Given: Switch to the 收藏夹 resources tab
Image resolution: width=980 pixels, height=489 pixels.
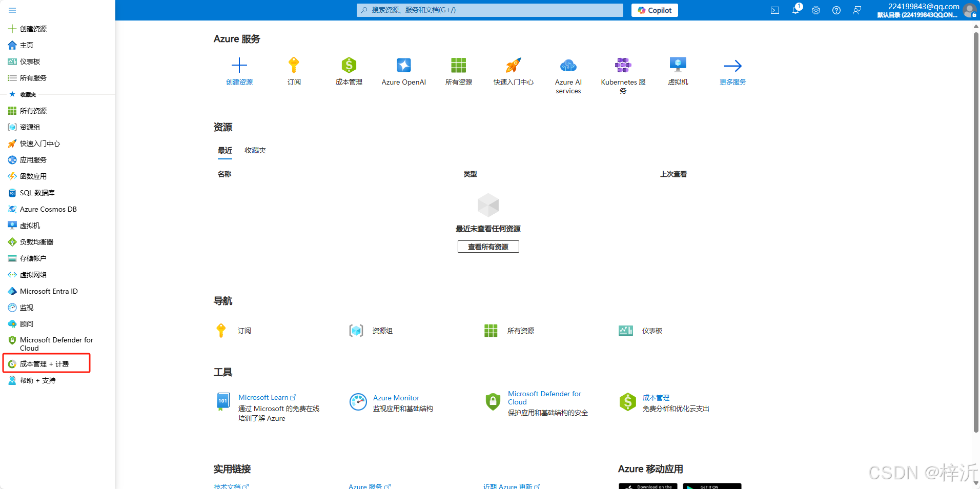Looking at the screenshot, I should [255, 151].
